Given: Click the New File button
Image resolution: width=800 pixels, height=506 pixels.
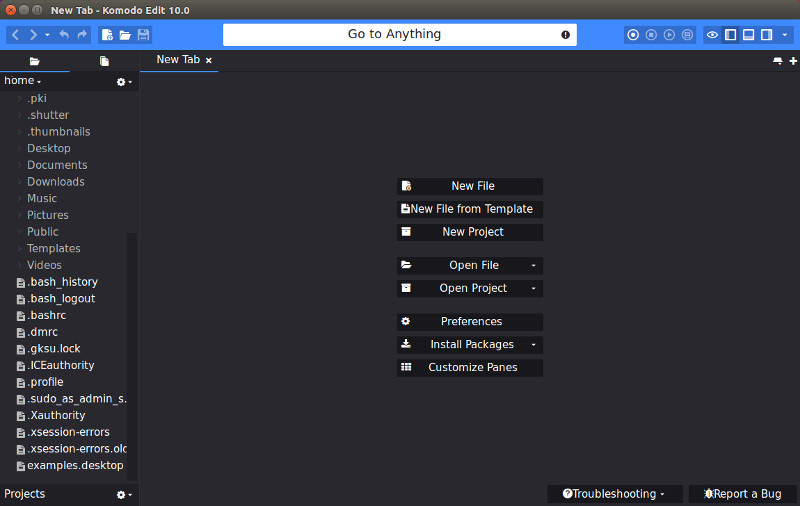Looking at the screenshot, I should (x=470, y=186).
